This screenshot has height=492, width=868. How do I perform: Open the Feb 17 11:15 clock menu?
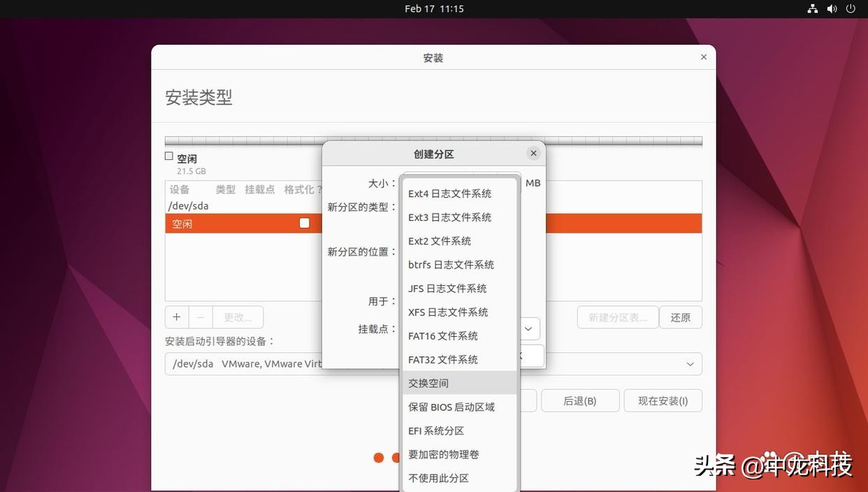(434, 8)
